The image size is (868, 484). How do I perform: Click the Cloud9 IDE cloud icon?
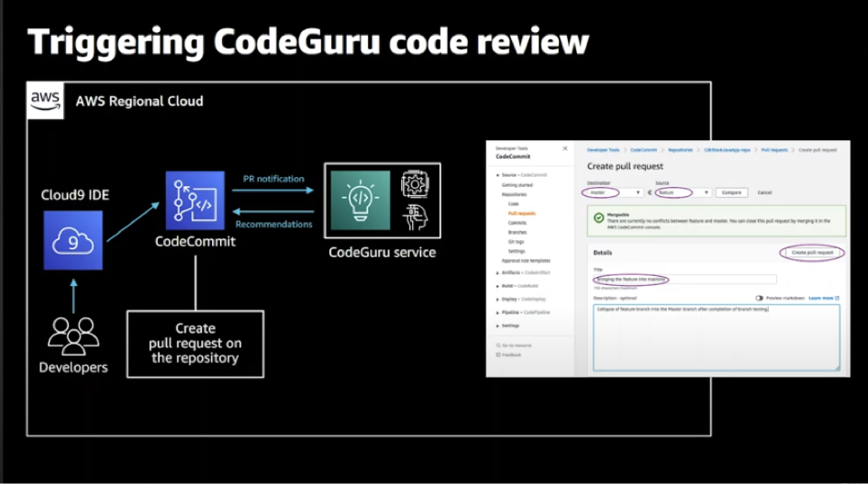[x=73, y=240]
